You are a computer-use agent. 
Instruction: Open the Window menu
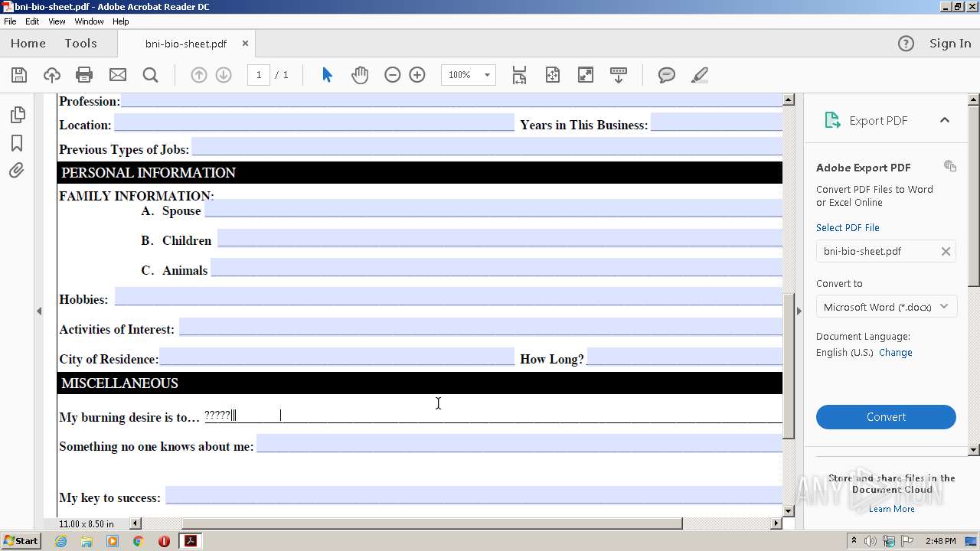click(89, 21)
